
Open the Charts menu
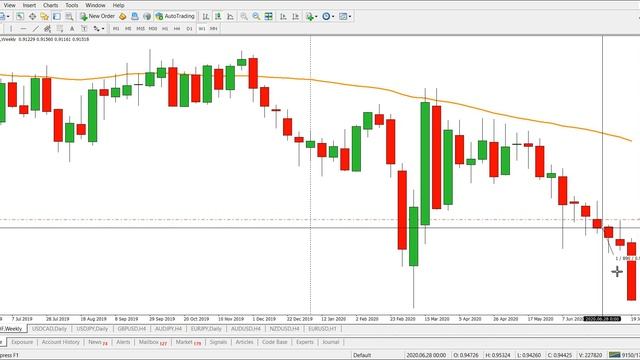pos(51,5)
